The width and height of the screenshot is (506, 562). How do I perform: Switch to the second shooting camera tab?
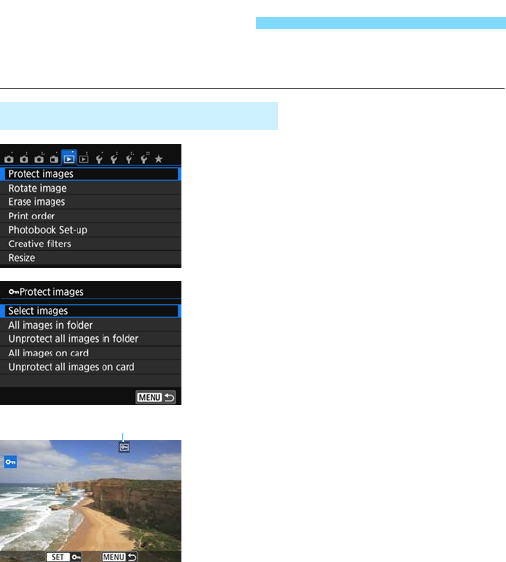(24, 158)
